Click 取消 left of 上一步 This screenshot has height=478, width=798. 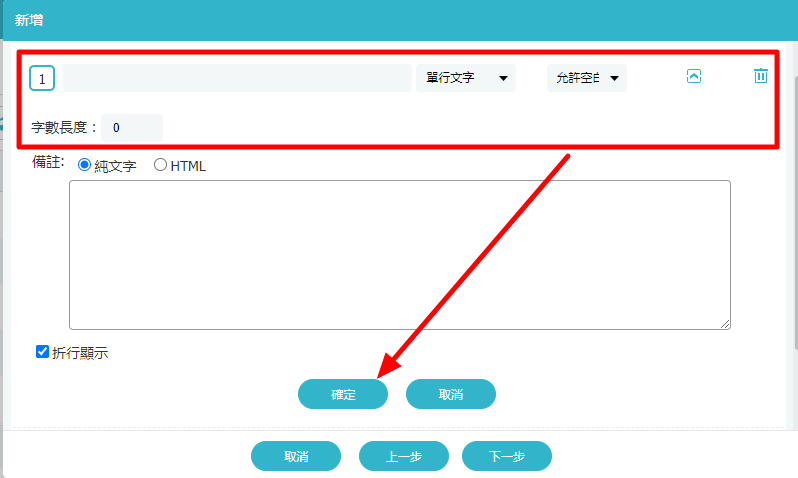(x=296, y=456)
